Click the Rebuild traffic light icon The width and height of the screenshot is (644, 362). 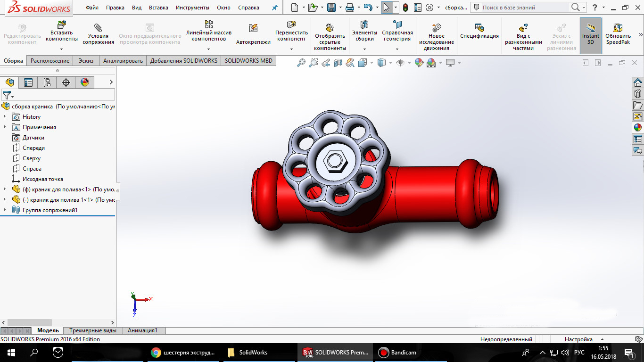[405, 8]
